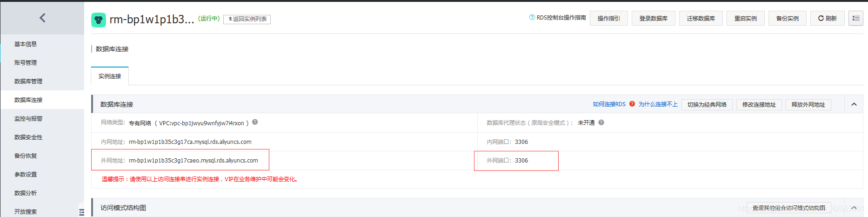Click sidebar menu handle icon at bottom
This screenshot has height=217, width=868.
[81, 212]
